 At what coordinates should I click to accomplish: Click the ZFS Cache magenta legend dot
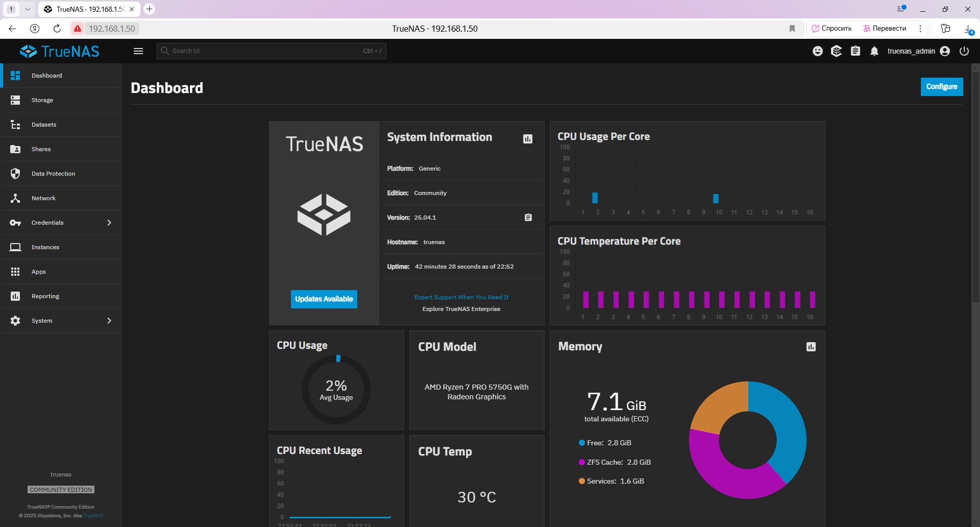point(582,462)
